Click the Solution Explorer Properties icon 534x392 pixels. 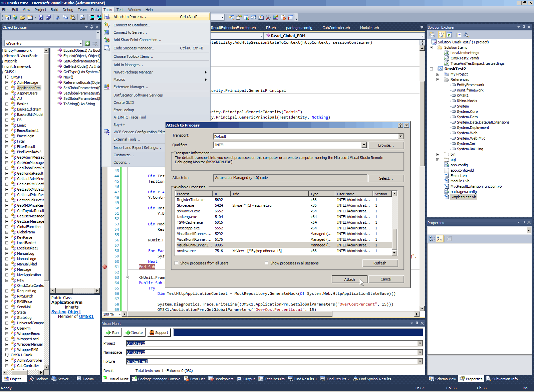click(433, 35)
